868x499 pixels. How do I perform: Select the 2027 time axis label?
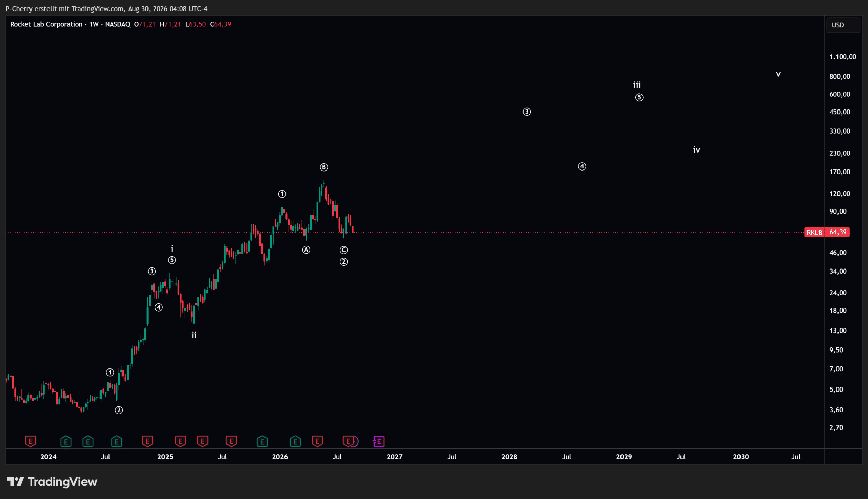click(x=395, y=457)
